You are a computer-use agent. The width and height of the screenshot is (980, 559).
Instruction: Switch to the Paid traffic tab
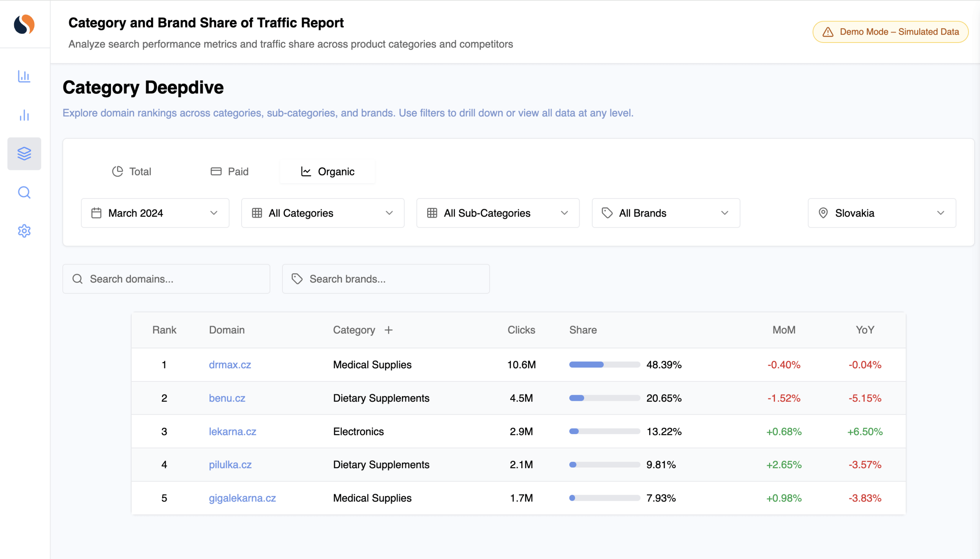click(230, 172)
